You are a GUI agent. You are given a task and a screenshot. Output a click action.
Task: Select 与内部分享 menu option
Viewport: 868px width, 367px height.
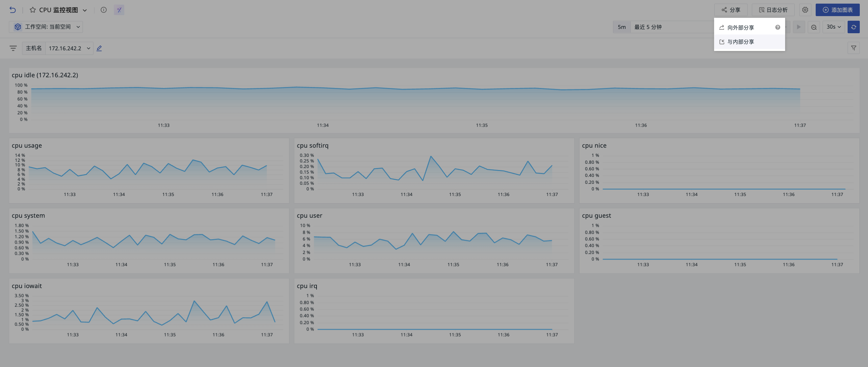point(740,42)
